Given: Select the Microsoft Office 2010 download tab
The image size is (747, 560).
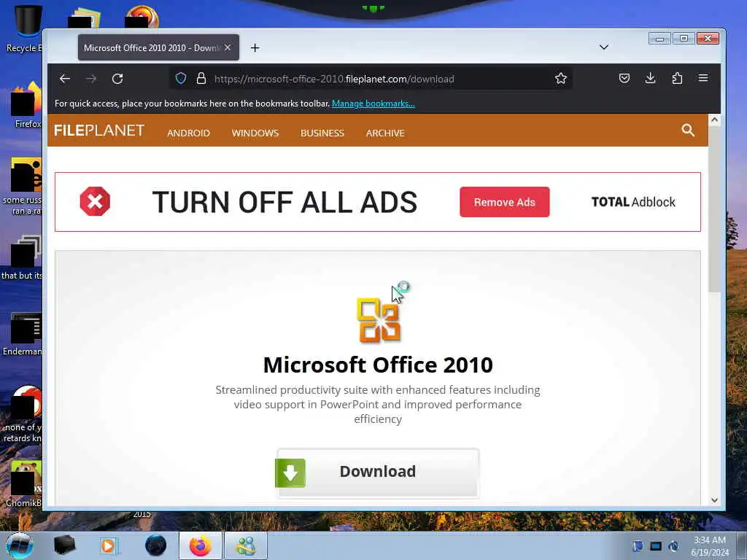Looking at the screenshot, I should point(158,47).
